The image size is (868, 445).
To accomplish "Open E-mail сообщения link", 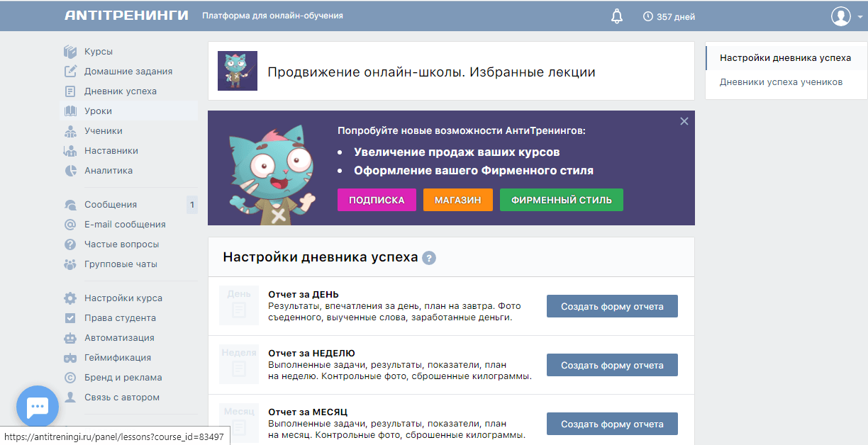I will pyautogui.click(x=125, y=225).
